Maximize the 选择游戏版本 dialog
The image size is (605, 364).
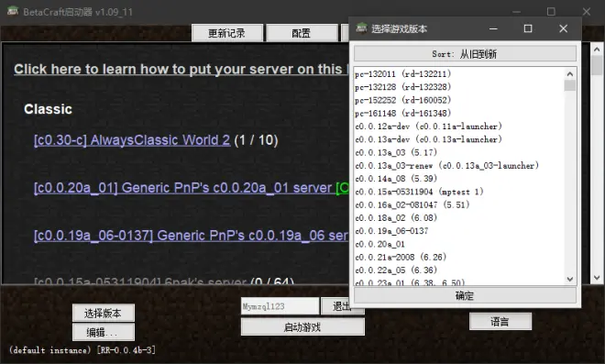click(x=528, y=28)
